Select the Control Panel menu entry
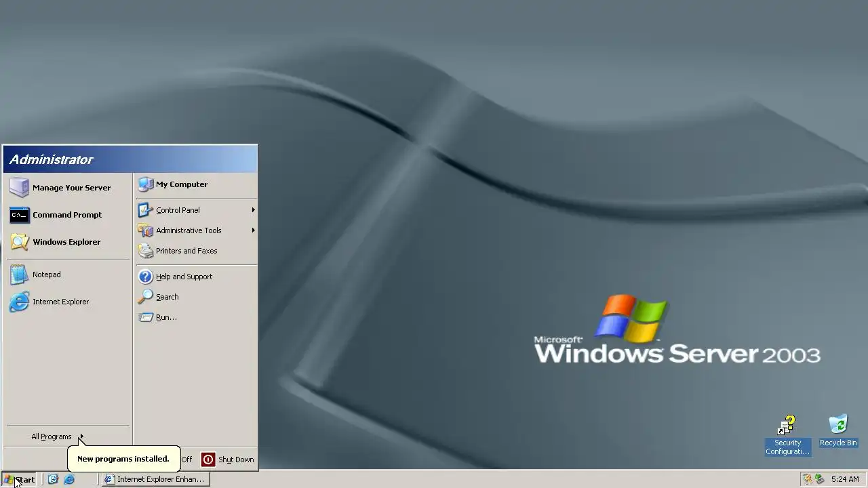 (x=196, y=210)
